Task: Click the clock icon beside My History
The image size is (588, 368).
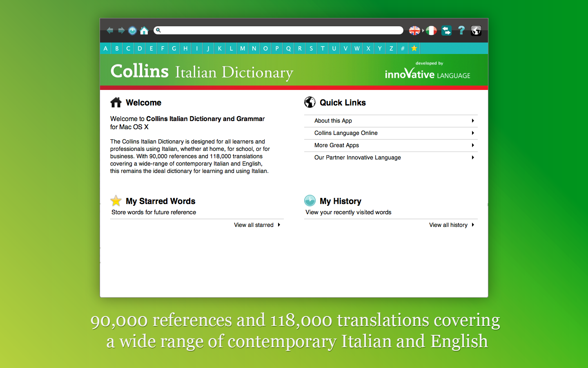Action: (x=310, y=200)
